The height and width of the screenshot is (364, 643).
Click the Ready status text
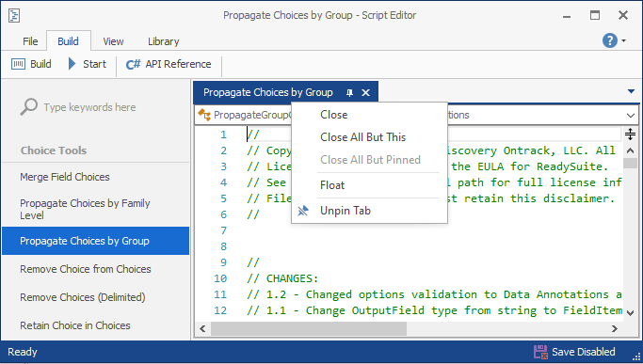[23, 352]
